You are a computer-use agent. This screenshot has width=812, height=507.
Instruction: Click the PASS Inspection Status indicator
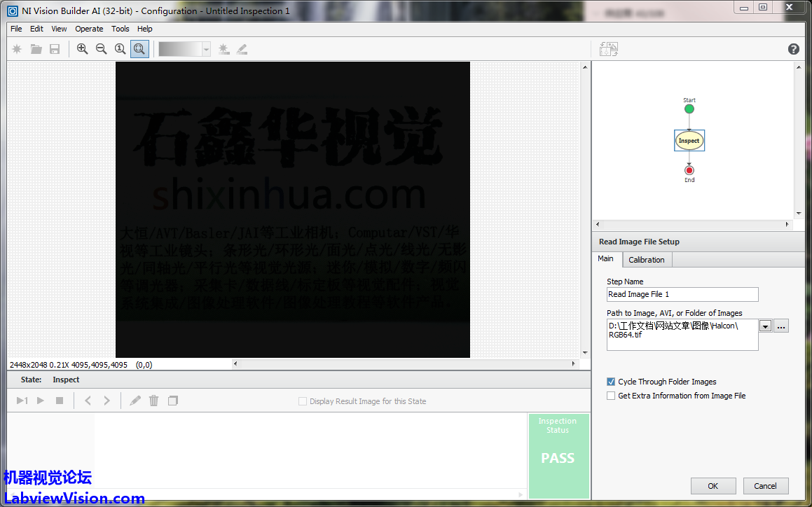coord(558,457)
